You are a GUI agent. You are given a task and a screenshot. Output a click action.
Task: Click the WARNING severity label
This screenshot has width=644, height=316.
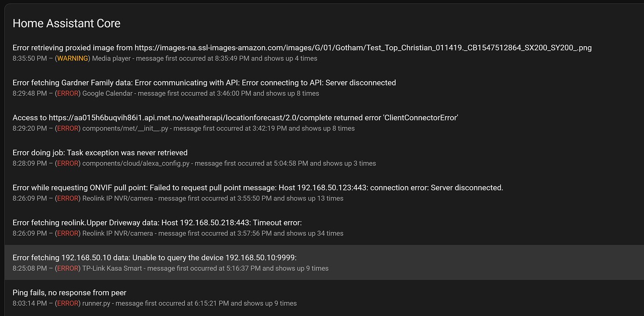pyautogui.click(x=73, y=58)
